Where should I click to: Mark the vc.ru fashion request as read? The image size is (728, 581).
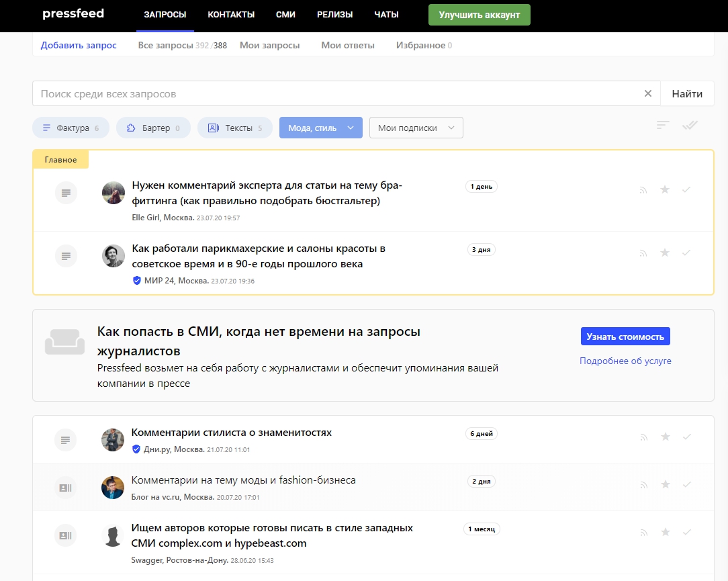pos(686,484)
